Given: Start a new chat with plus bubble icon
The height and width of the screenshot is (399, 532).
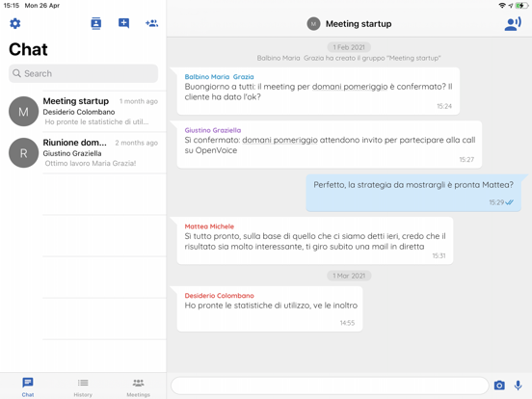Looking at the screenshot, I should pyautogui.click(x=123, y=23).
